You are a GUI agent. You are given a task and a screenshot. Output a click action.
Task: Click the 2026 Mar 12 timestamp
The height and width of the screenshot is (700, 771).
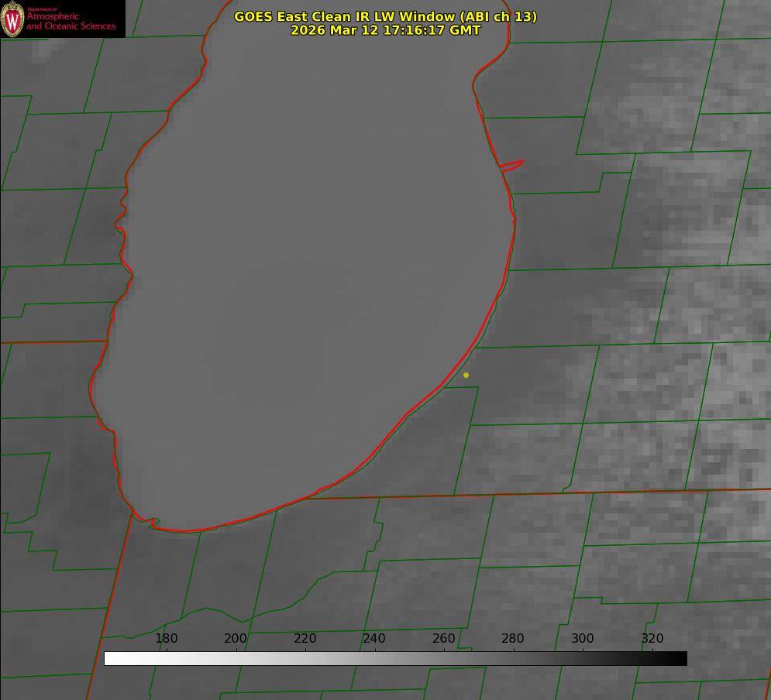pos(385,30)
